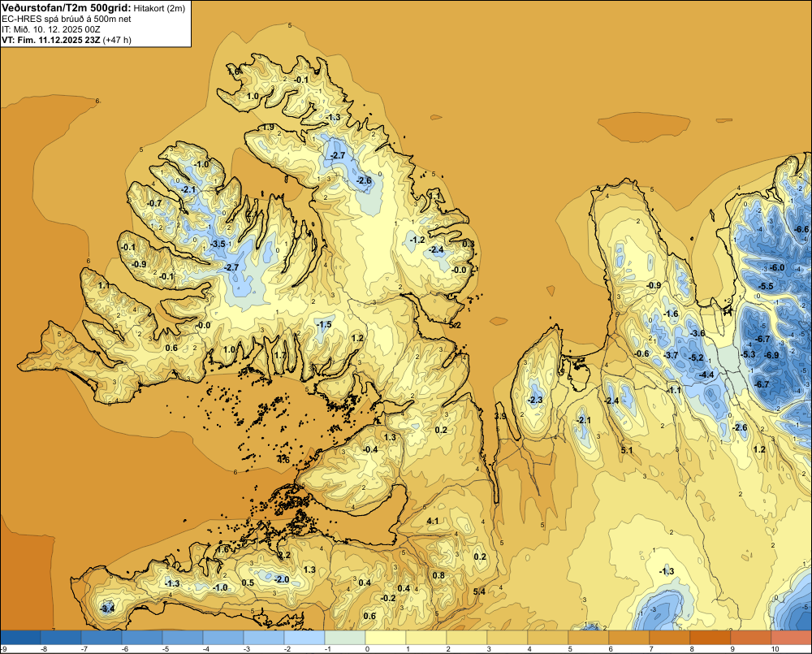Click the '-1.1' temperature value
812x654 pixels.
674,390
